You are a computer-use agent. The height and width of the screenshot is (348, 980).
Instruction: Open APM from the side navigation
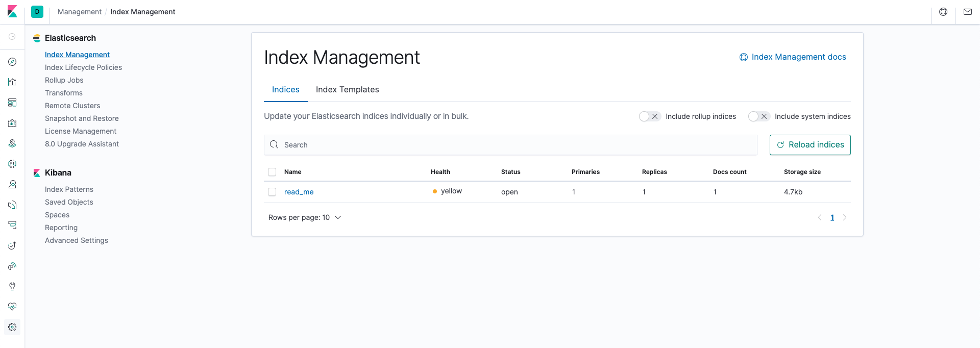(x=12, y=225)
